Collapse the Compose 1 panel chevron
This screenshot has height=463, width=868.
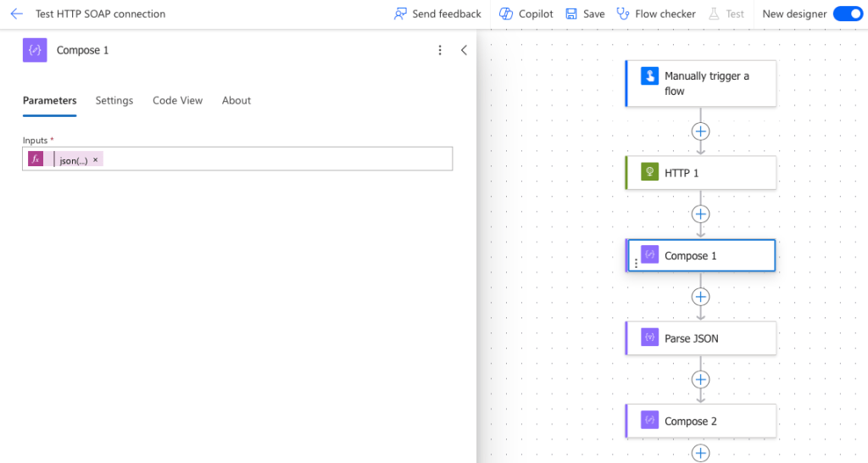(x=464, y=50)
